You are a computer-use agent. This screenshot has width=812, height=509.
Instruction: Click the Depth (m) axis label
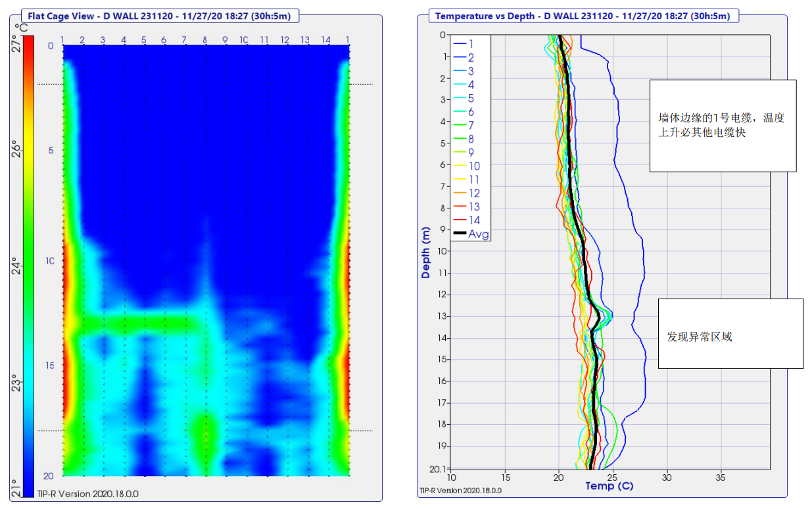click(426, 253)
